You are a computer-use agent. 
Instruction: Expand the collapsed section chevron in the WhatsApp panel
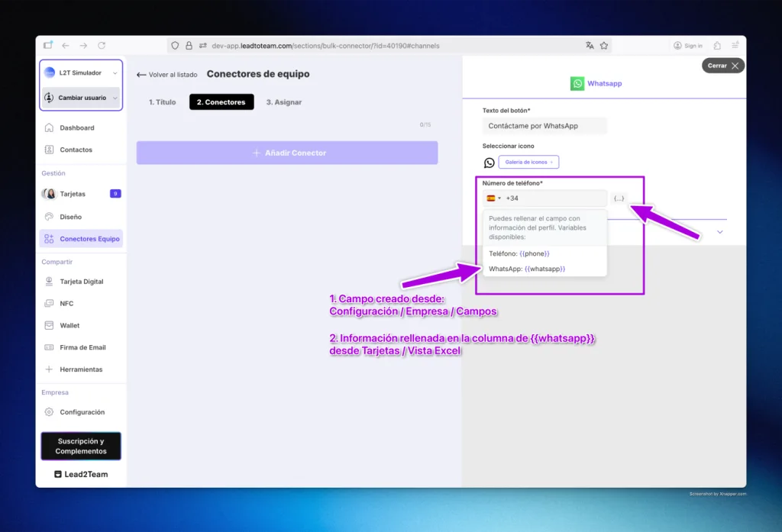[x=719, y=232]
